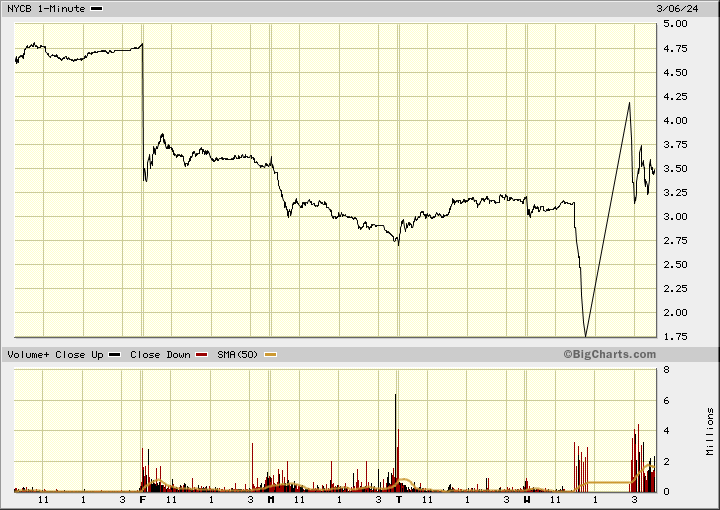Click the 2.50 price axis label

675,264
